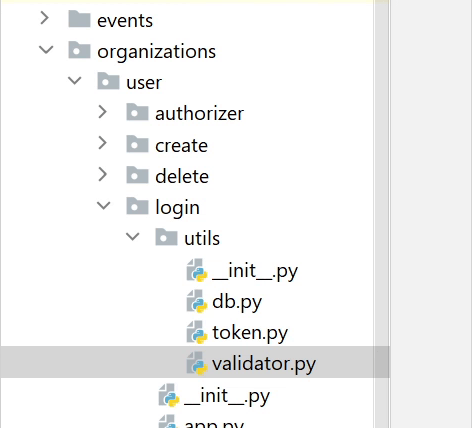The height and width of the screenshot is (428, 473).
Task: Select the create folder name
Action: click(x=182, y=146)
